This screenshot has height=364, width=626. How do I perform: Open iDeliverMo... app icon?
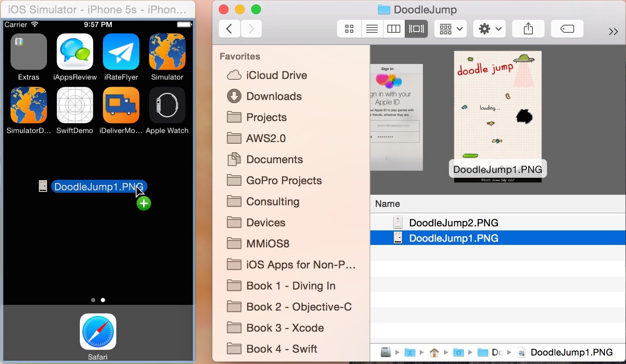121,105
